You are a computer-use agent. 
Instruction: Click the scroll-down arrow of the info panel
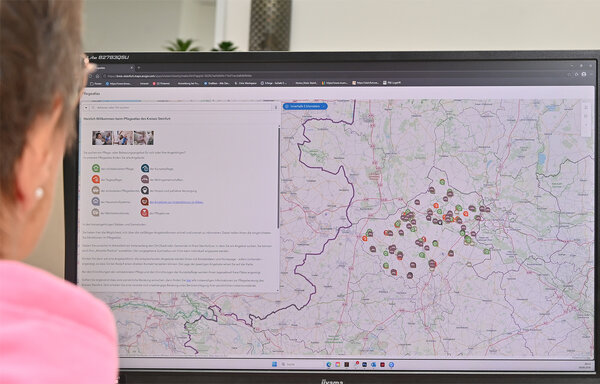pyautogui.click(x=279, y=291)
